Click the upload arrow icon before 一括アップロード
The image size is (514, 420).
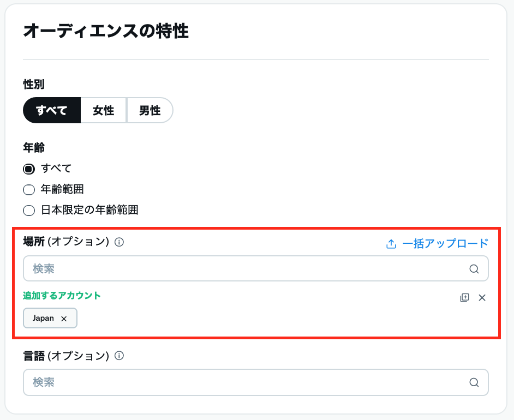(x=391, y=244)
